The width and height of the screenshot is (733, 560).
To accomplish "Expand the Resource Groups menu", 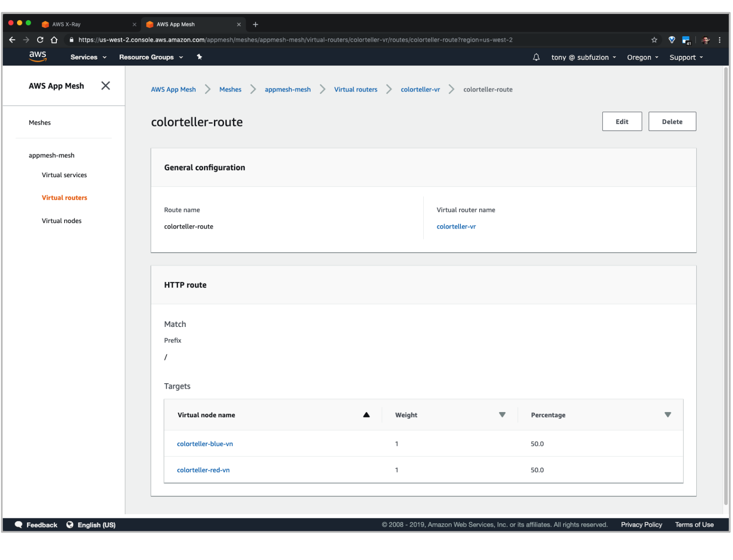I will [151, 57].
